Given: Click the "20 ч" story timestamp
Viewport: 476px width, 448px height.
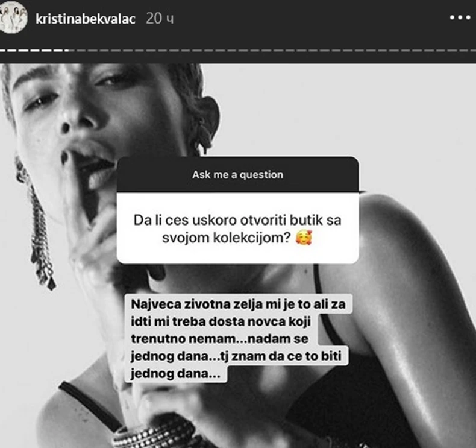Looking at the screenshot, I should click(x=160, y=19).
